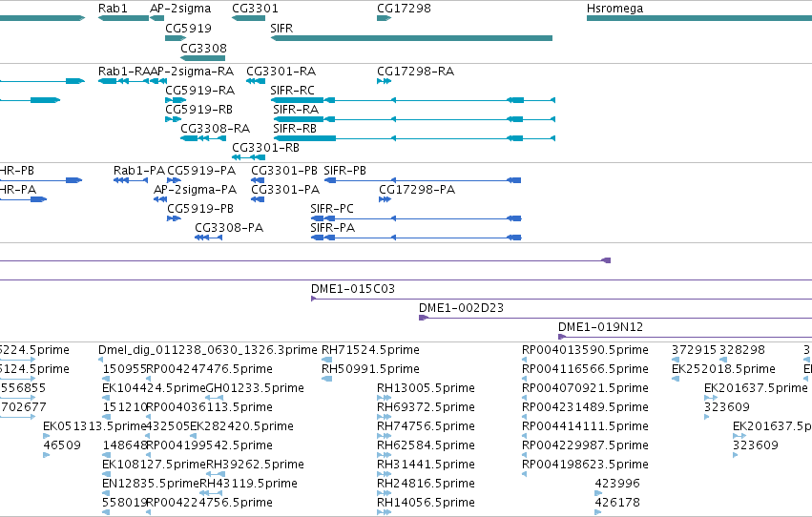
Task: Click the 426178 feature label
Action: pos(617,503)
